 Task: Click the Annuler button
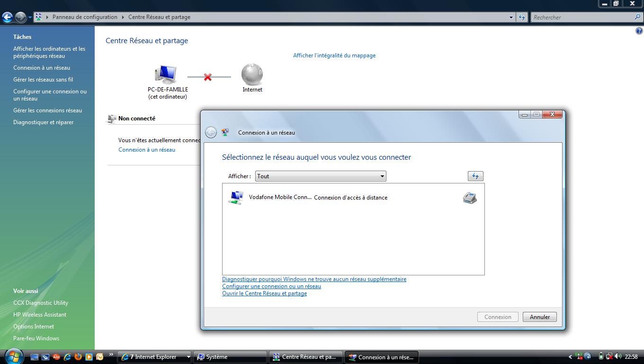(539, 317)
